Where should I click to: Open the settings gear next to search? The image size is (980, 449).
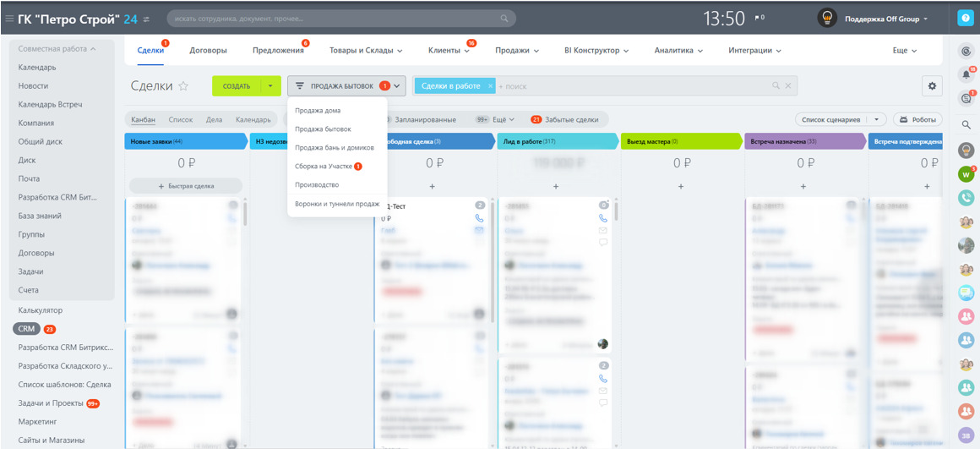tap(932, 85)
